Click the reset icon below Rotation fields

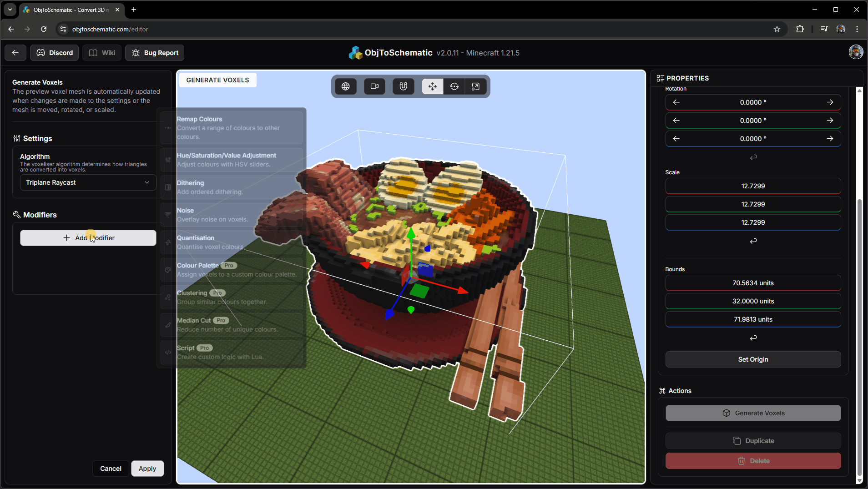[753, 157]
